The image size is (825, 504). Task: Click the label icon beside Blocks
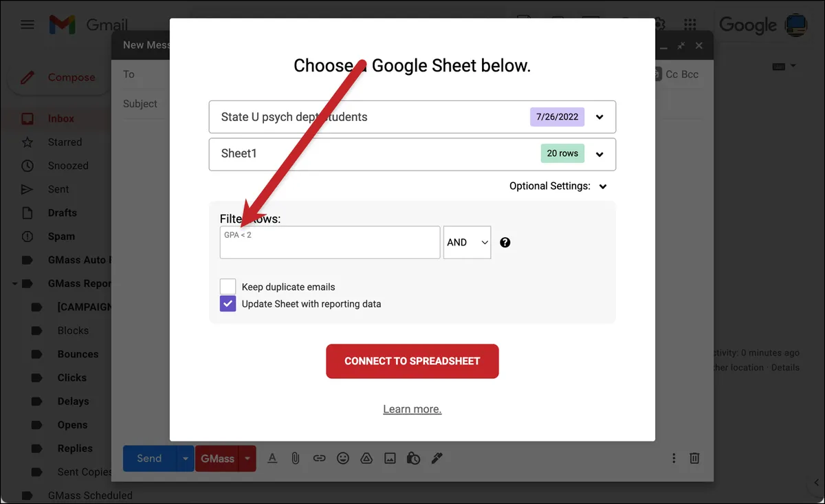37,331
